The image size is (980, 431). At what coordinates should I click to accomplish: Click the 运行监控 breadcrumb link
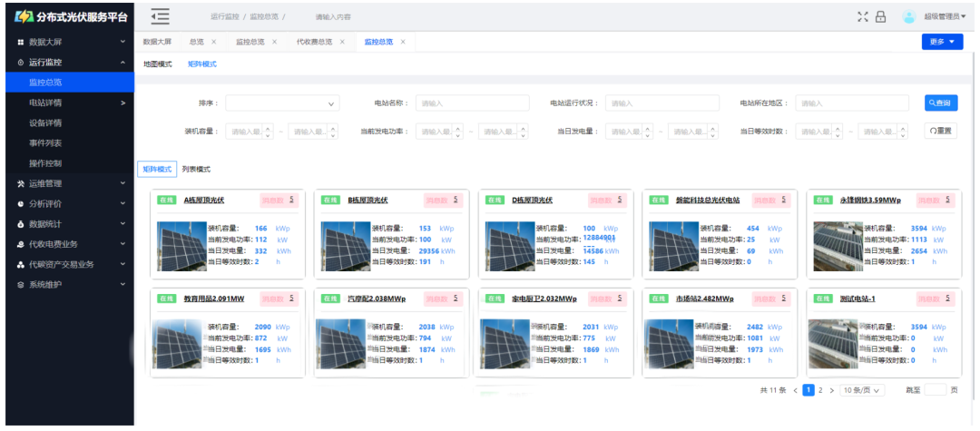pos(225,17)
